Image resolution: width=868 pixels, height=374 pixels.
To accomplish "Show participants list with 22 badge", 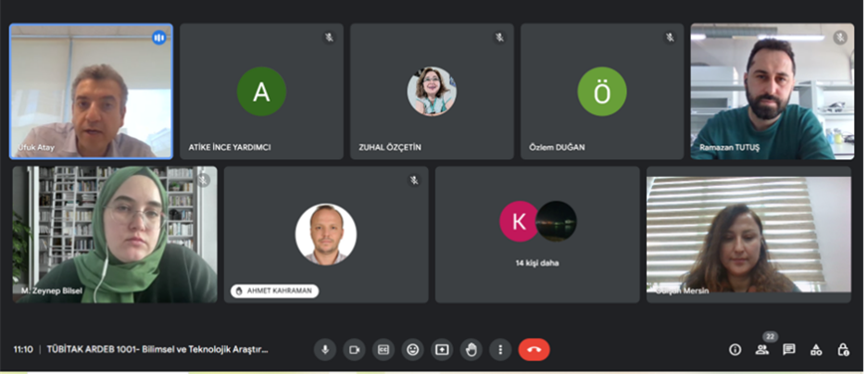I will tap(762, 350).
